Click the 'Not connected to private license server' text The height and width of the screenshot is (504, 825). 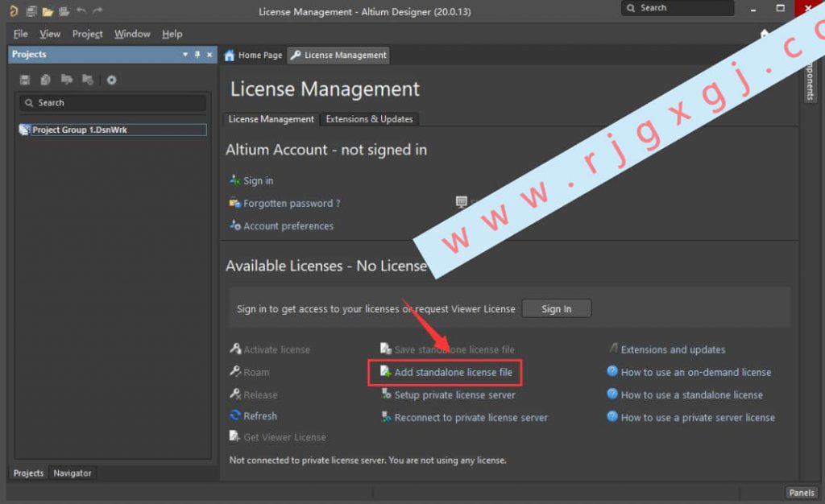pyautogui.click(x=367, y=461)
